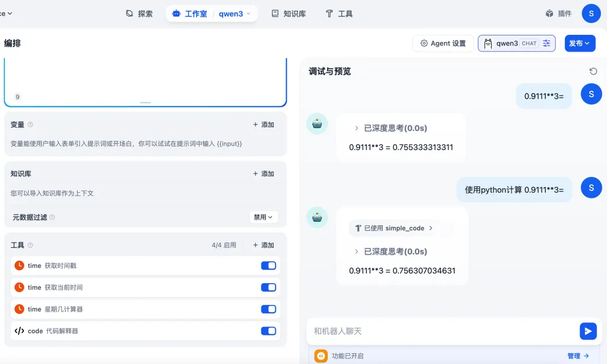Click the paper plane send icon
Screen dimensions: 607x364
588,331
